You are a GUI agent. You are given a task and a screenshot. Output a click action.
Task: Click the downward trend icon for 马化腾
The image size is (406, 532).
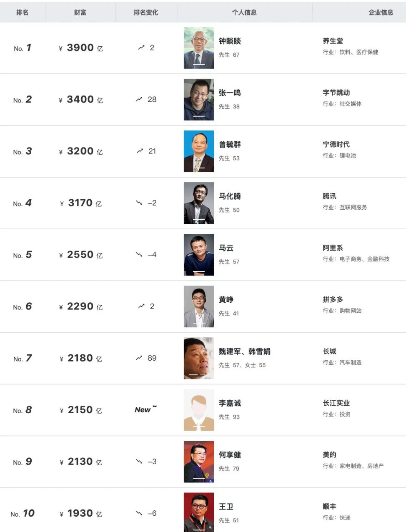tap(139, 203)
